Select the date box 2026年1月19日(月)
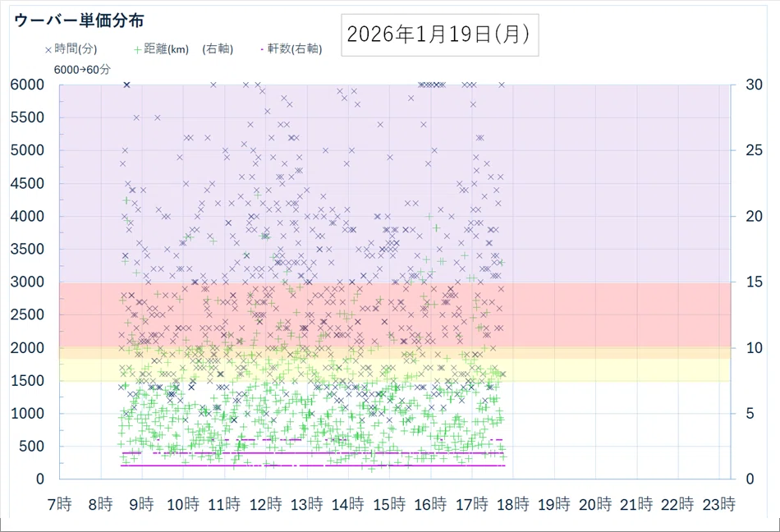The image size is (780, 532). 440,34
